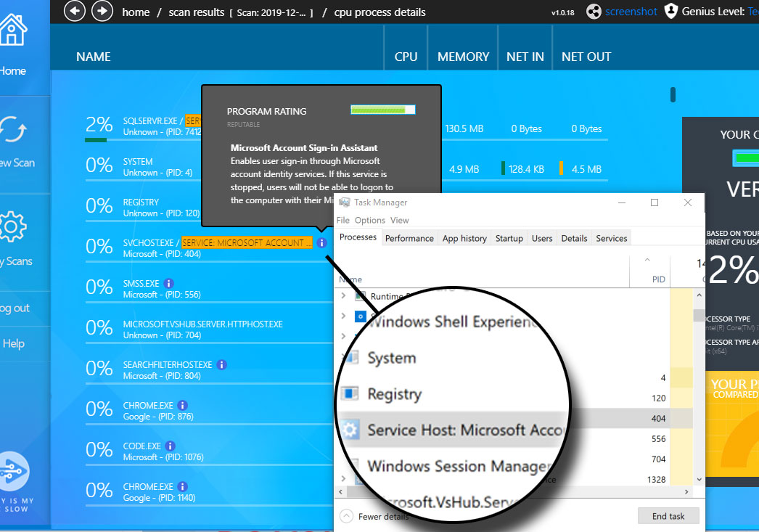
Task: Click the Fewer details link
Action: click(383, 517)
